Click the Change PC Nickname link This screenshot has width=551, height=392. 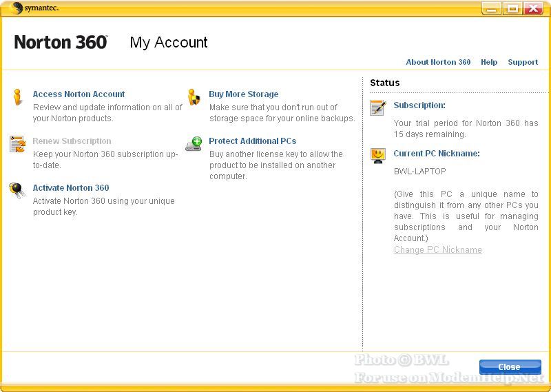pyautogui.click(x=438, y=249)
